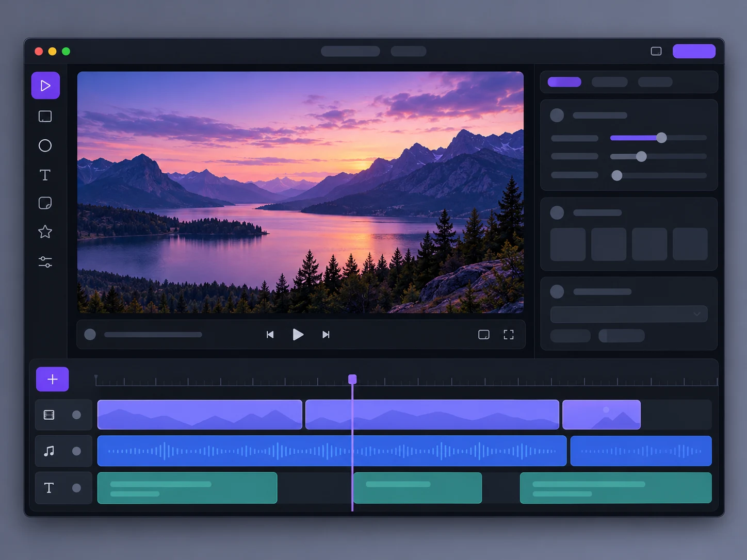
Task: Click the rounded screen icon beside the fullscreen icon
Action: click(x=484, y=335)
